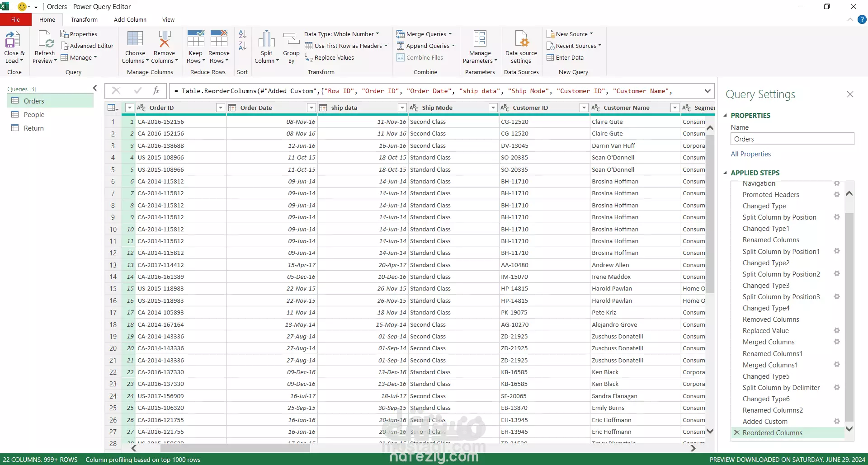Close the Query Settings pane
The height and width of the screenshot is (465, 868).
850,94
